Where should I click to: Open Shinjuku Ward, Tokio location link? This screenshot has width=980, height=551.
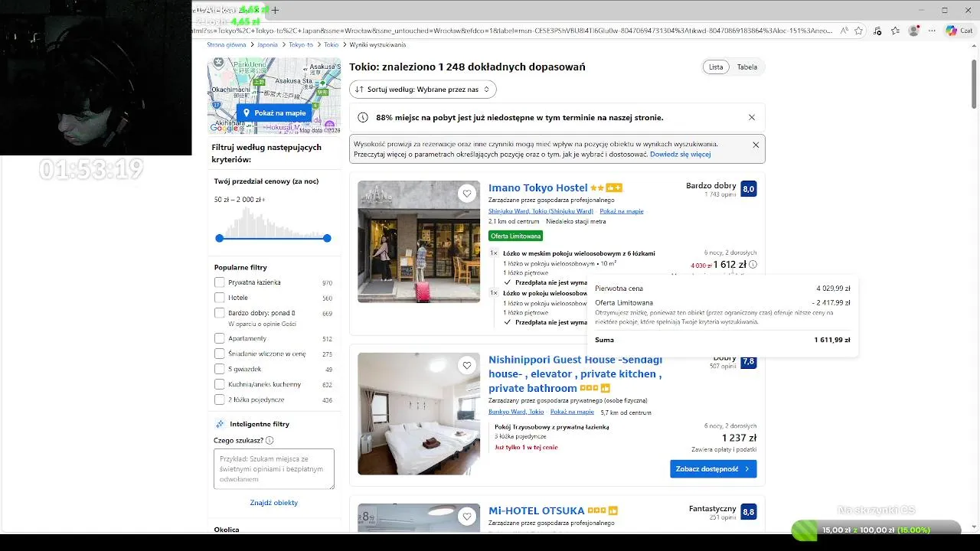tap(541, 211)
